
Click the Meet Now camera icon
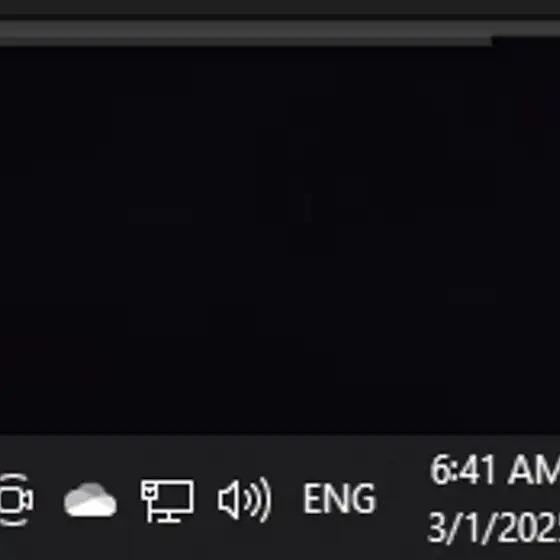[x=16, y=499]
